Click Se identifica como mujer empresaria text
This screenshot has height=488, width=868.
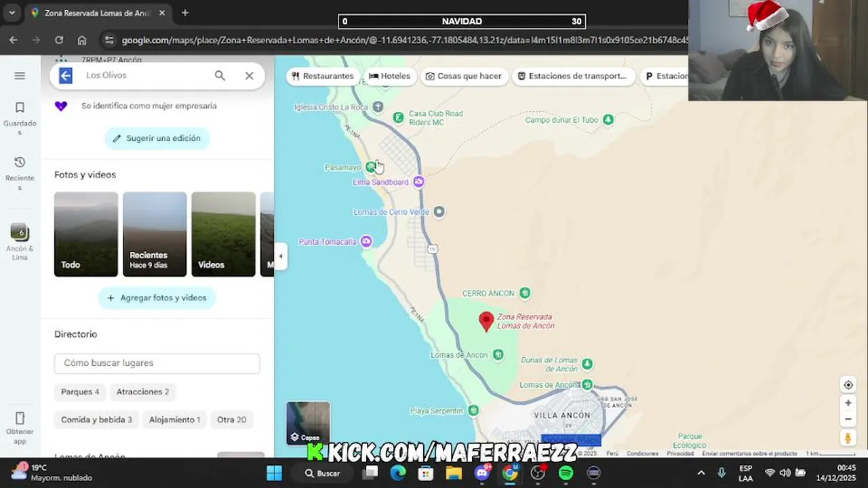point(149,106)
